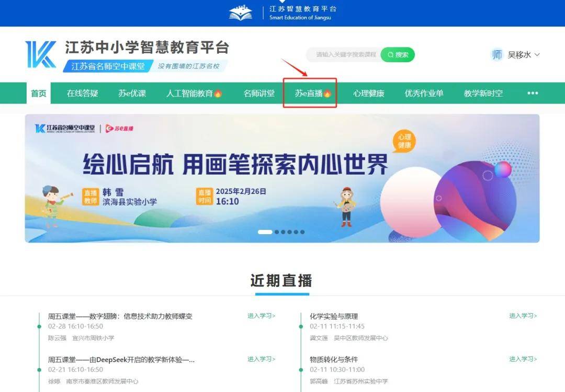Click the 心理健康 orange bubble on banner
The image size is (565, 392).
[404, 141]
